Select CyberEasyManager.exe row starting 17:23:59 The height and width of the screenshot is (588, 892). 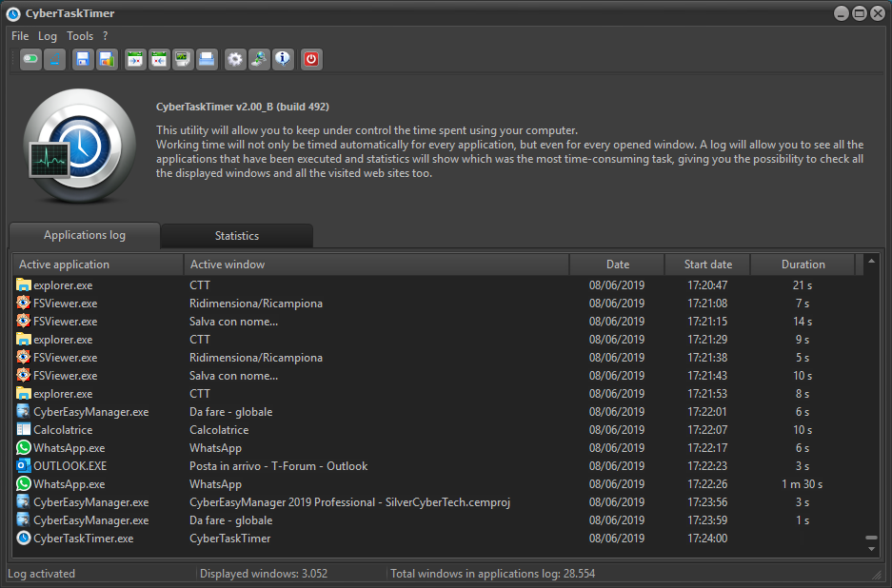[x=438, y=520]
